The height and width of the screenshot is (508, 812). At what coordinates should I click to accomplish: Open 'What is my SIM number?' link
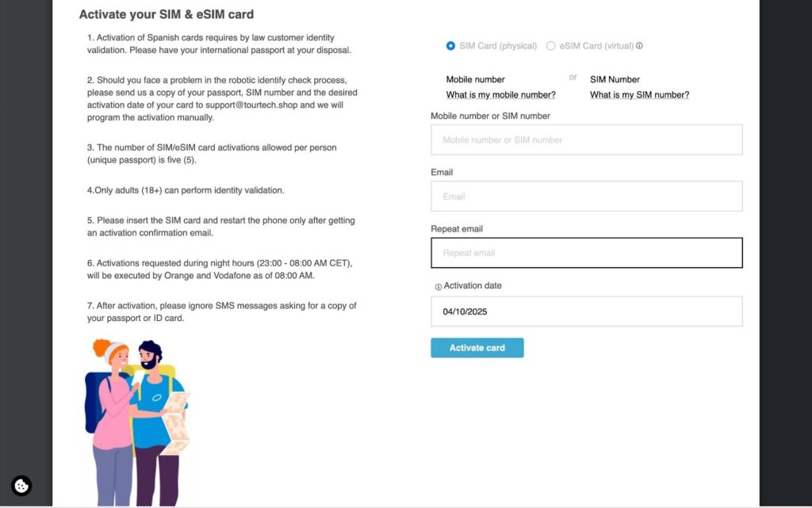[x=639, y=95]
